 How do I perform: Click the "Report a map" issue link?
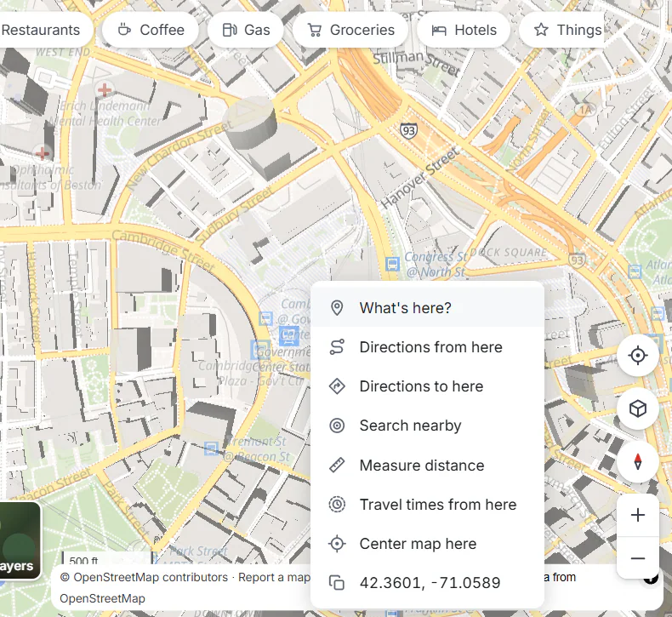pyautogui.click(x=274, y=577)
